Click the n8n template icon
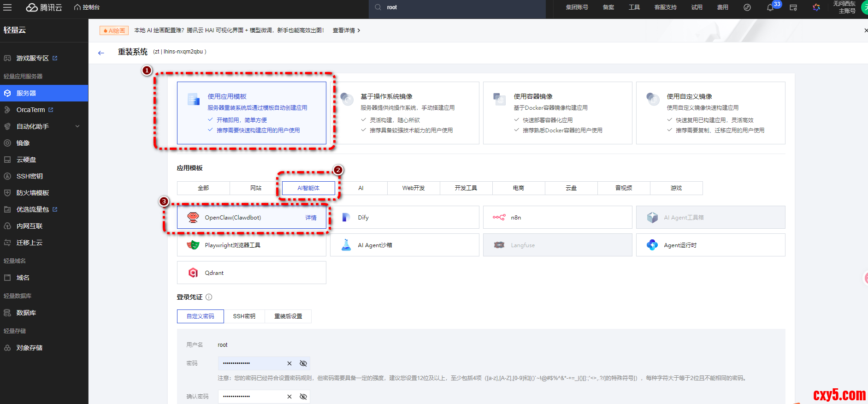Screen dimensions: 868x404 coord(499,218)
